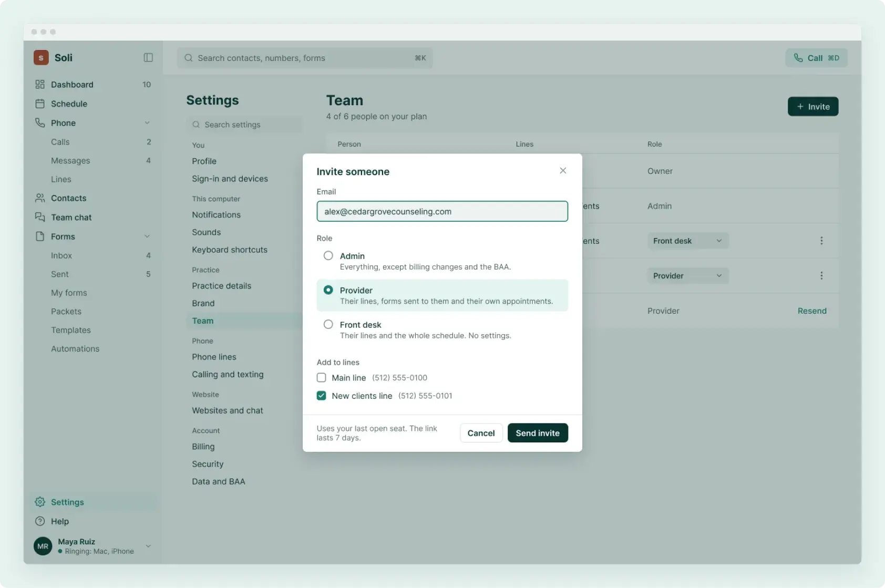Click the Forms document icon
Viewport: 885px width, 588px height.
[40, 236]
